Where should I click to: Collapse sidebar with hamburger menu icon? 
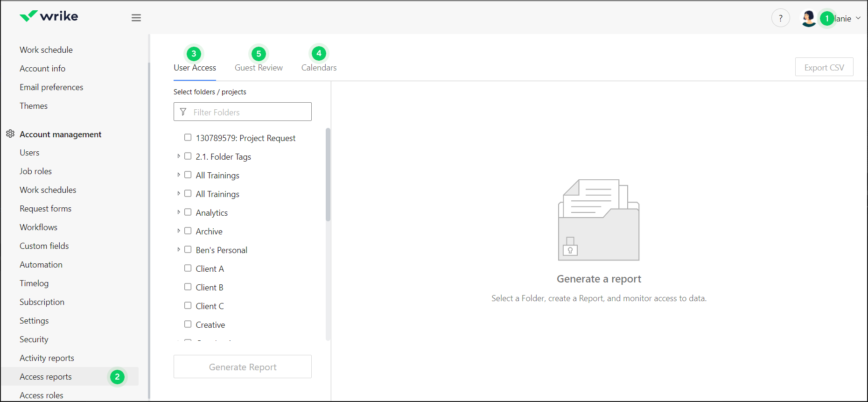coord(136,18)
